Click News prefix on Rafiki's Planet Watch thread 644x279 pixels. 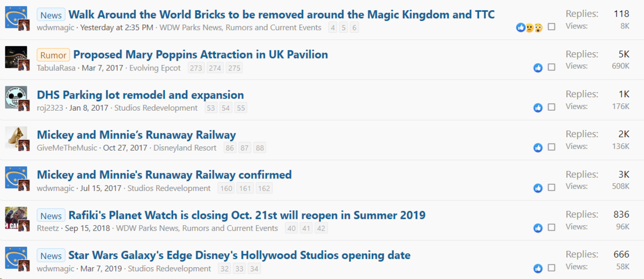(51, 216)
